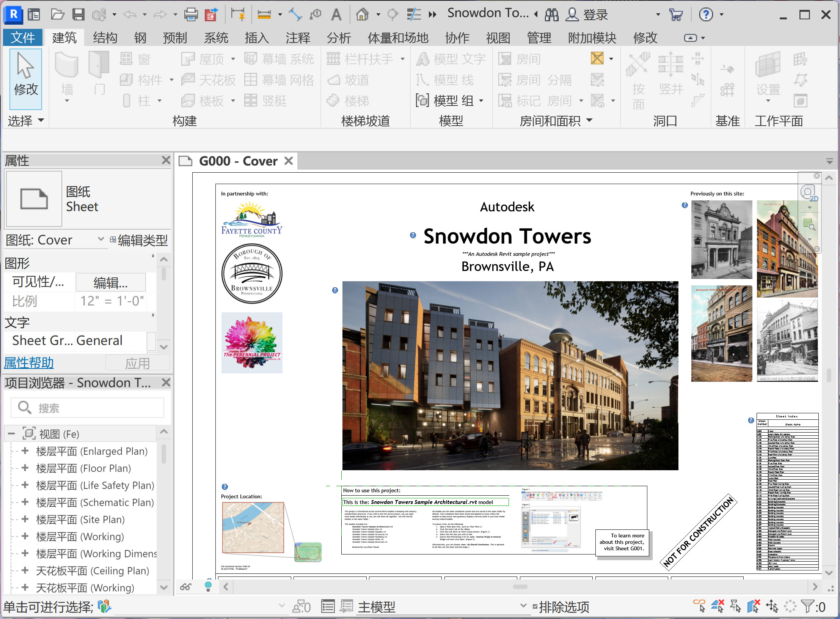This screenshot has height=619, width=840.
Task: Open the Properties help link
Action: (29, 363)
